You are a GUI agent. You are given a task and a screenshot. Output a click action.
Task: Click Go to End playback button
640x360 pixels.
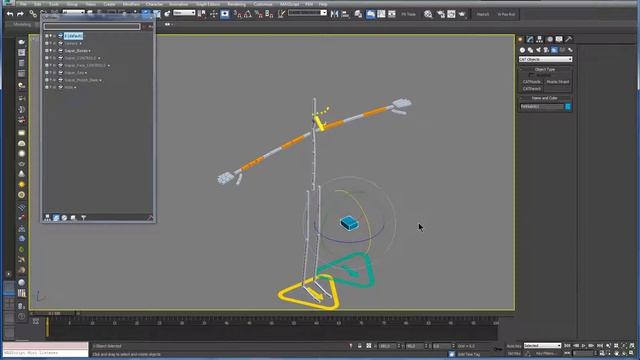pos(600,346)
